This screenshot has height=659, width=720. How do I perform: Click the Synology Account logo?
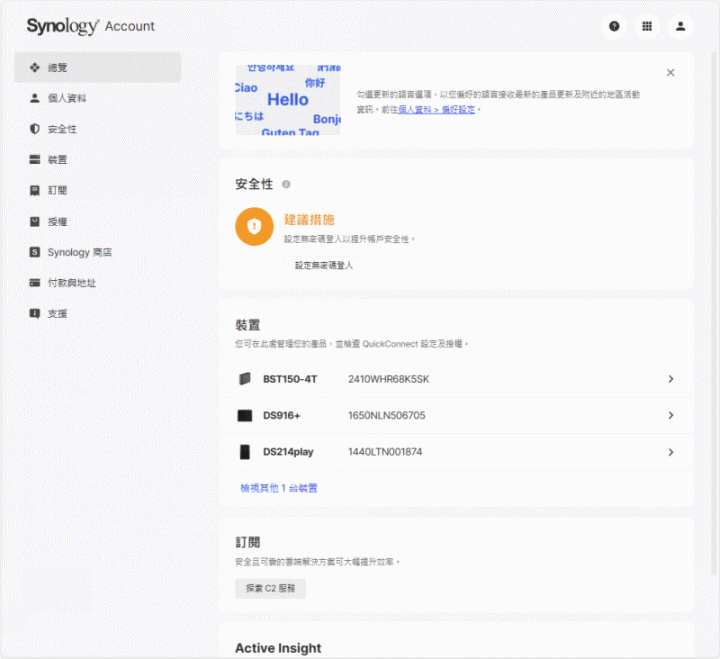[x=90, y=26]
